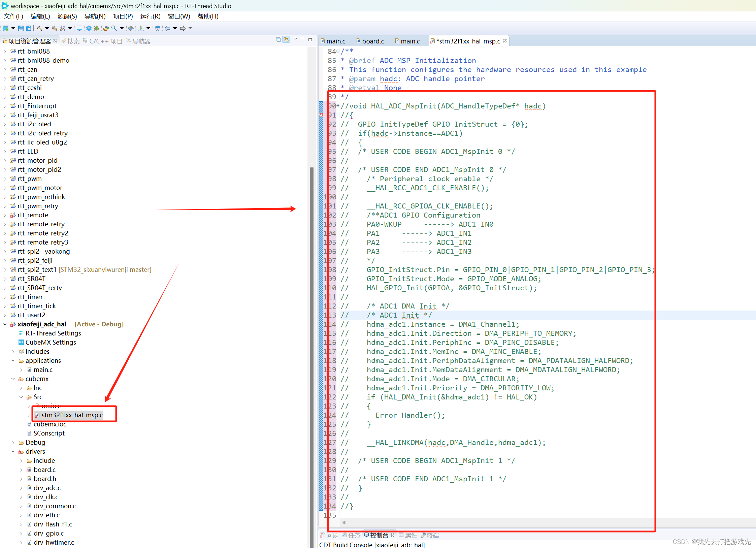The width and height of the screenshot is (756, 548).
Task: Click the build hammer icon
Action: tap(39, 28)
